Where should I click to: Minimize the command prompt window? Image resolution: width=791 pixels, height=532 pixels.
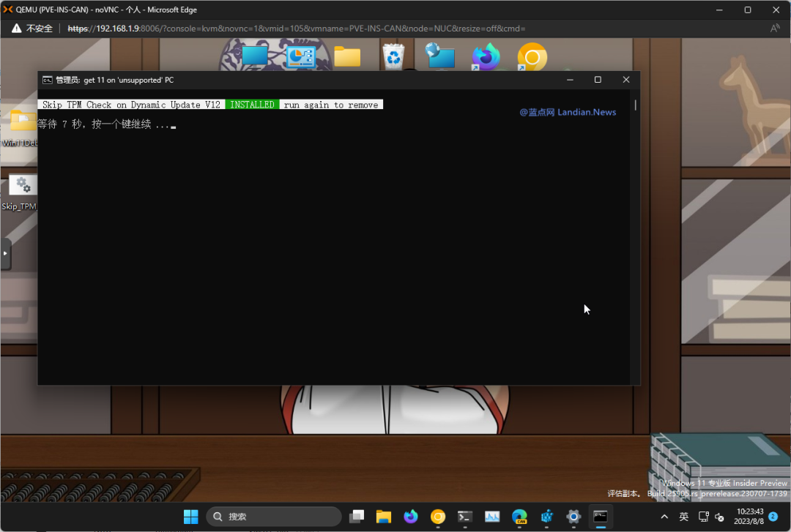pyautogui.click(x=570, y=80)
